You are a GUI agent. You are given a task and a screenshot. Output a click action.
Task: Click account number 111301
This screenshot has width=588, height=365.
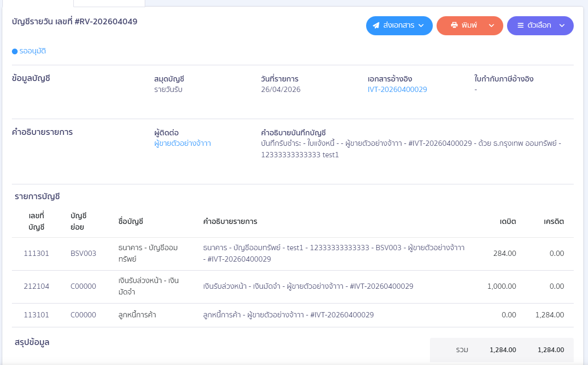[x=36, y=253]
